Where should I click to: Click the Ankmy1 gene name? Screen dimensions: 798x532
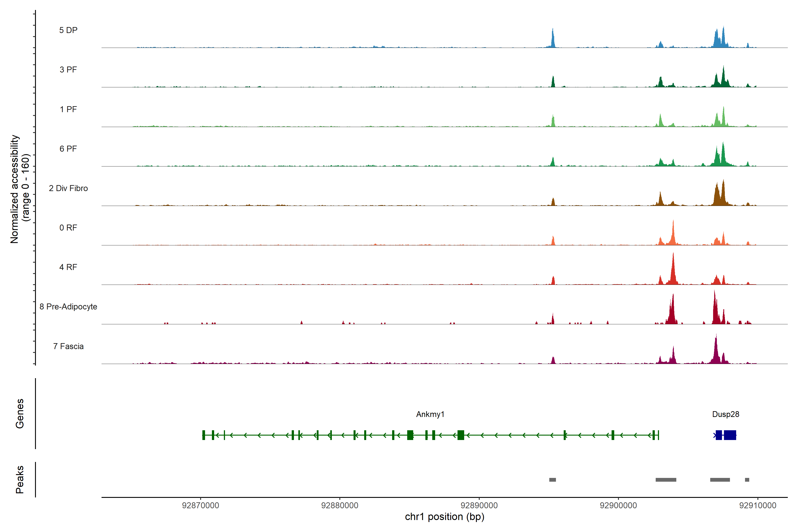pyautogui.click(x=430, y=414)
